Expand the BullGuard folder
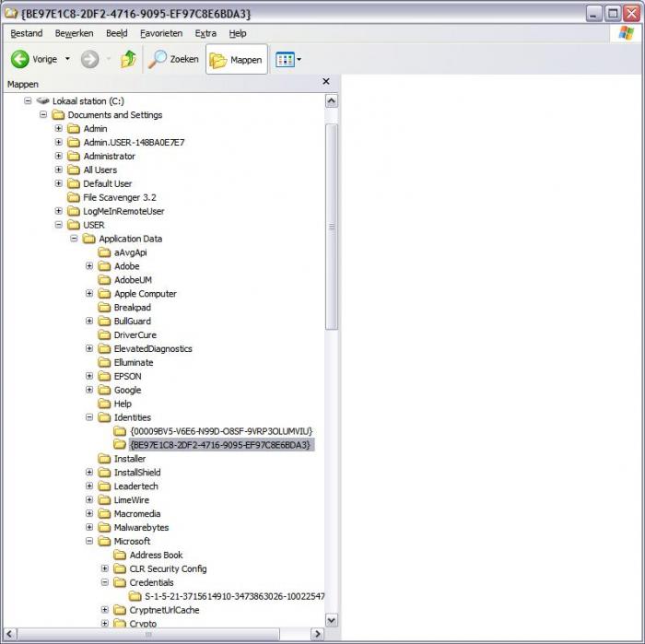 [x=89, y=321]
